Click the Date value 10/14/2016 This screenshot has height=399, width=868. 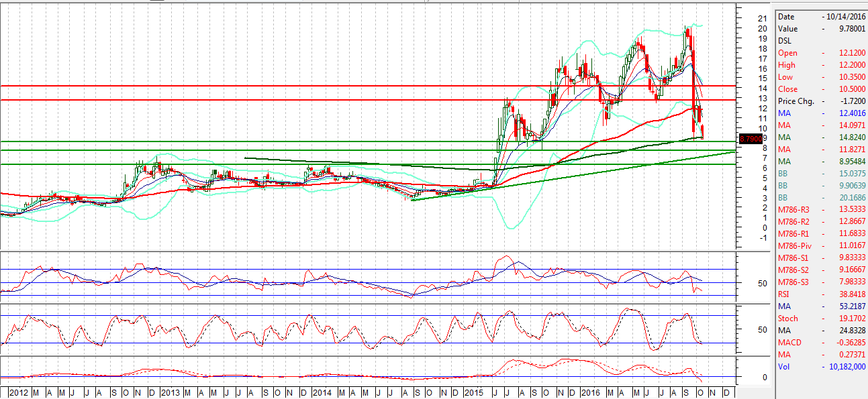tap(845, 17)
